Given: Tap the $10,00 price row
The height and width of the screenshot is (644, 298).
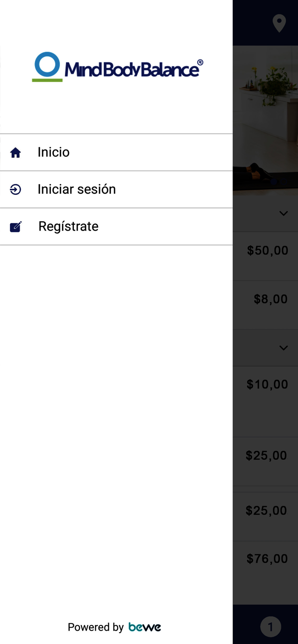Looking at the screenshot, I should [267, 384].
